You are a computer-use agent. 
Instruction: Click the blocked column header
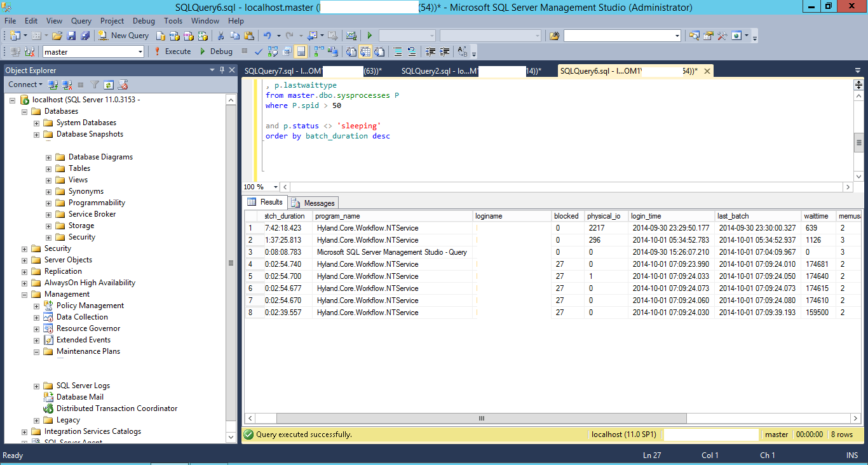[567, 216]
